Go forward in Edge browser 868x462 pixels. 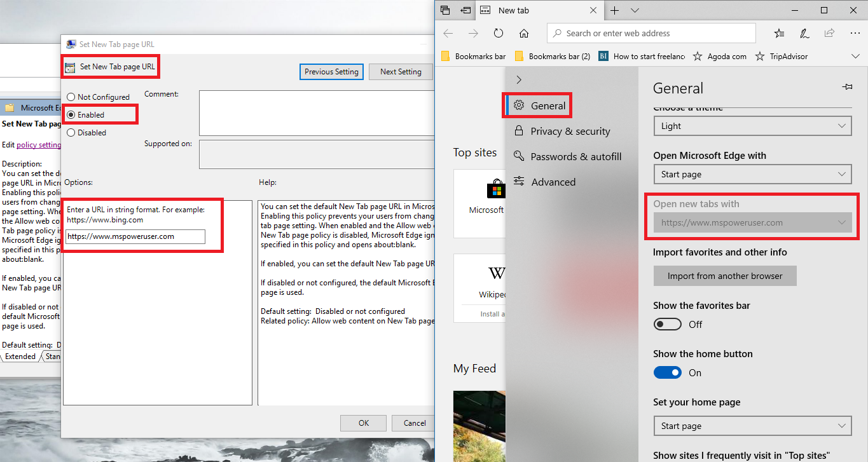point(473,33)
